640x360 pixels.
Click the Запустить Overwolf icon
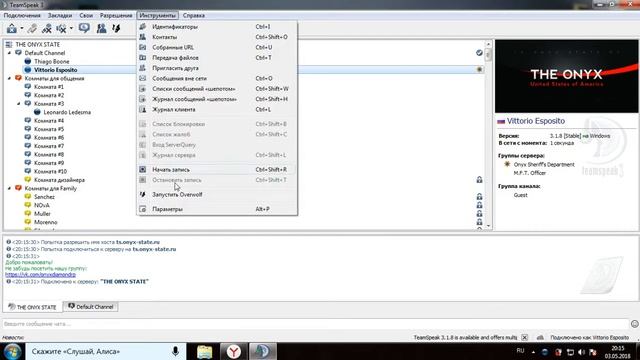click(x=142, y=194)
